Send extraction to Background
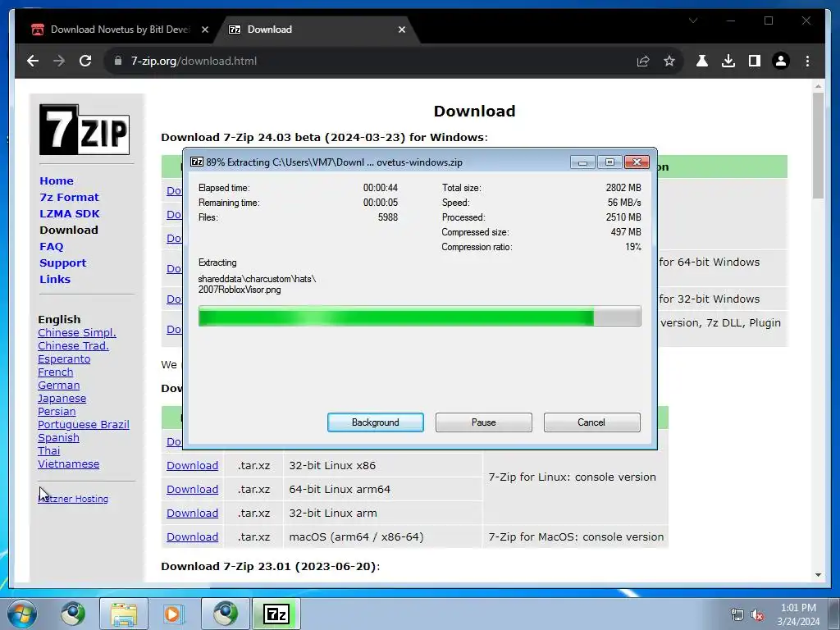 (x=376, y=422)
